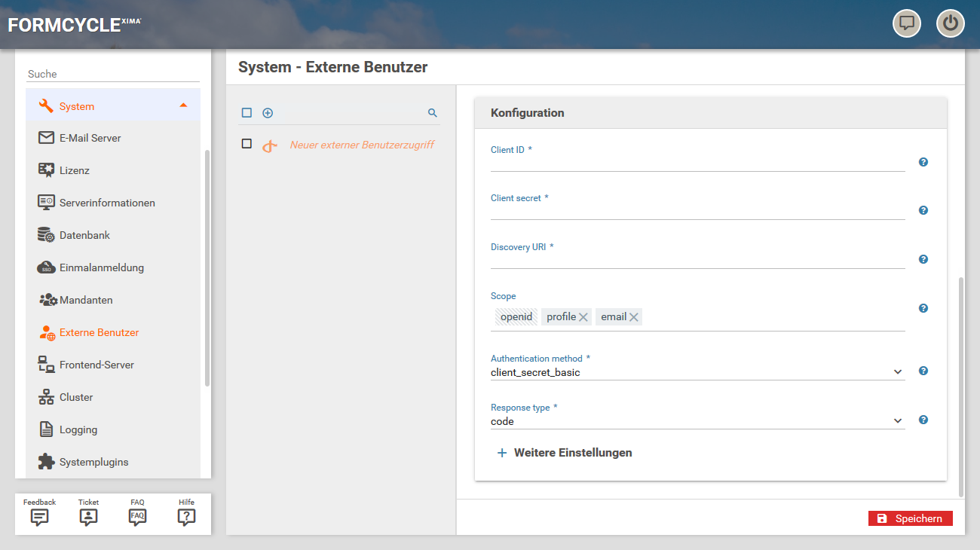Click the OpenID icon of the new entry
The width and height of the screenshot is (980, 550).
click(270, 145)
